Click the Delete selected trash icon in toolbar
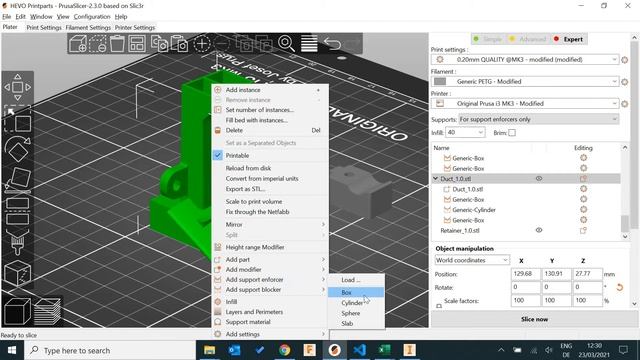640x360 pixels. pyautogui.click(x=117, y=43)
